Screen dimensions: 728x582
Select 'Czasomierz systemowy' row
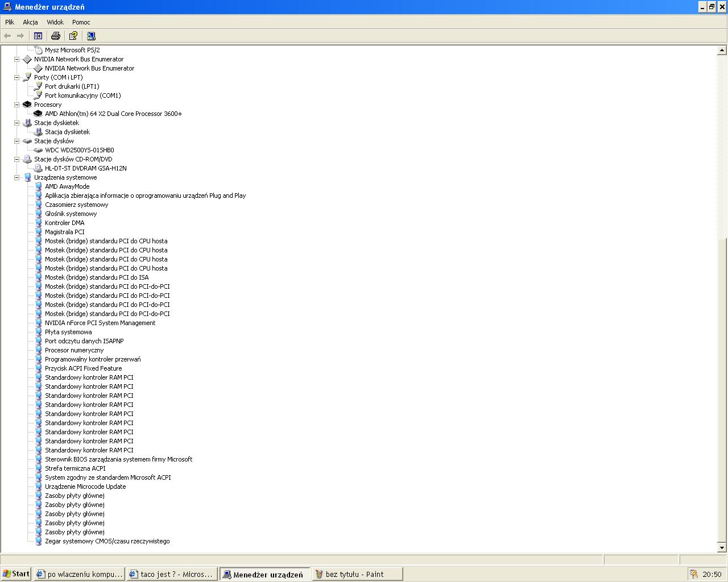click(76, 205)
